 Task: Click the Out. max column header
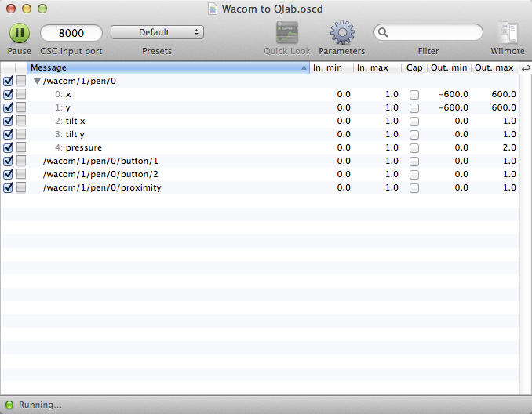[494, 68]
